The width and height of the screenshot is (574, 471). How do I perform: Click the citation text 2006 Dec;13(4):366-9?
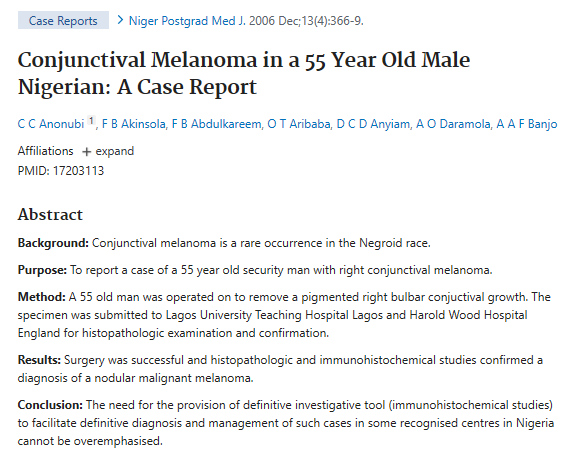[306, 21]
